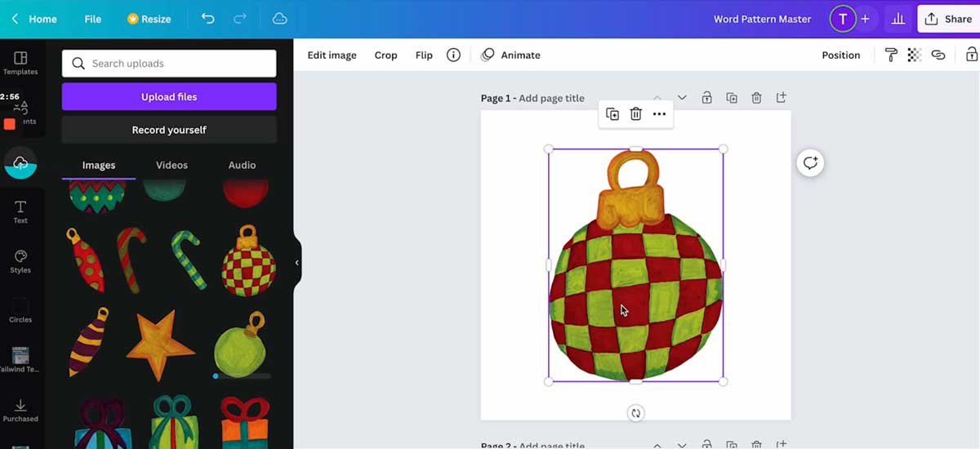
Task: Open the image info icon
Action: [x=453, y=55]
